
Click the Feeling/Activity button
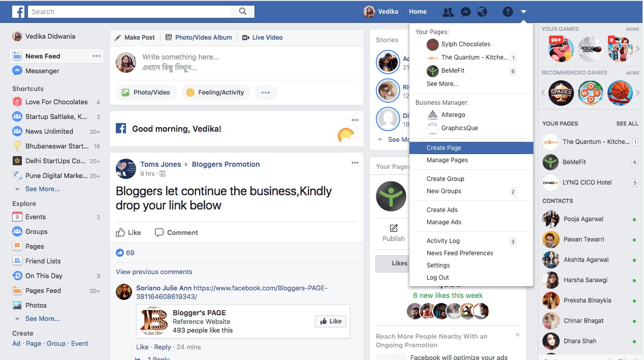pos(215,93)
